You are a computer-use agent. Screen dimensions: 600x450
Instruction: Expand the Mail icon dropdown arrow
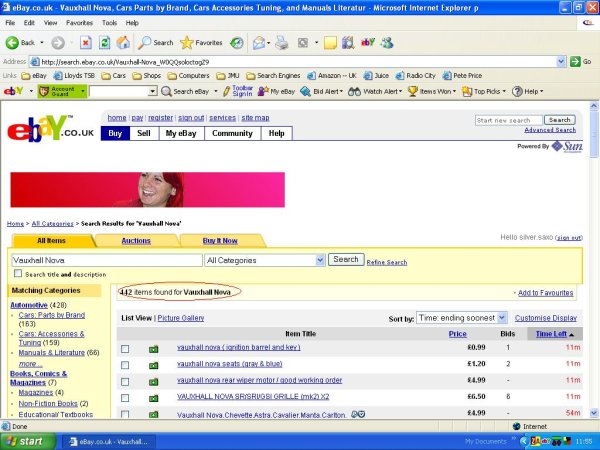coord(269,43)
